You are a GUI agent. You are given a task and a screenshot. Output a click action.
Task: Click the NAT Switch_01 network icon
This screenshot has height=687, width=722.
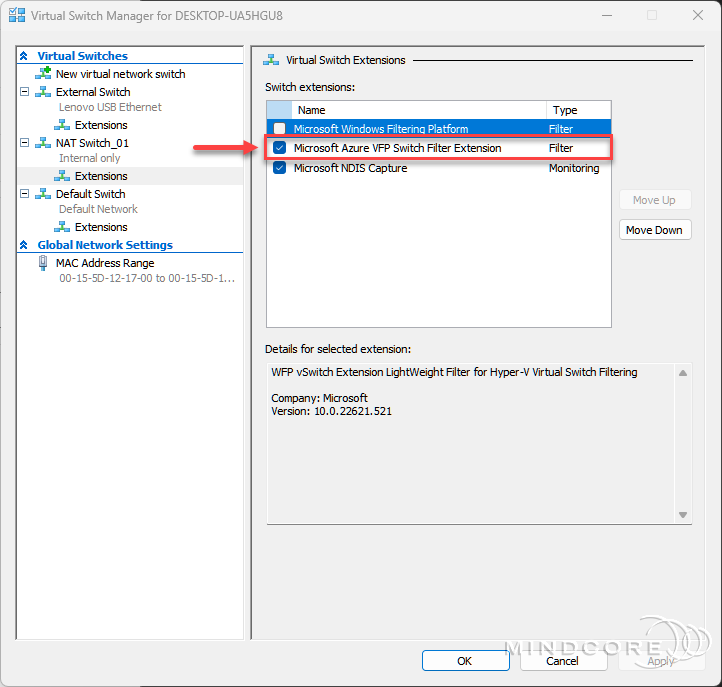pyautogui.click(x=43, y=143)
